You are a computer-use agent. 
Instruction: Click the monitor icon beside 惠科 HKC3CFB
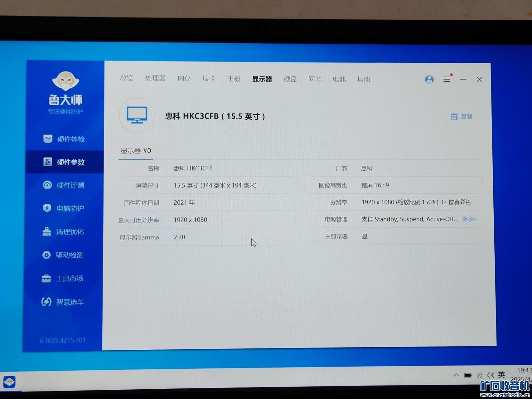point(137,115)
